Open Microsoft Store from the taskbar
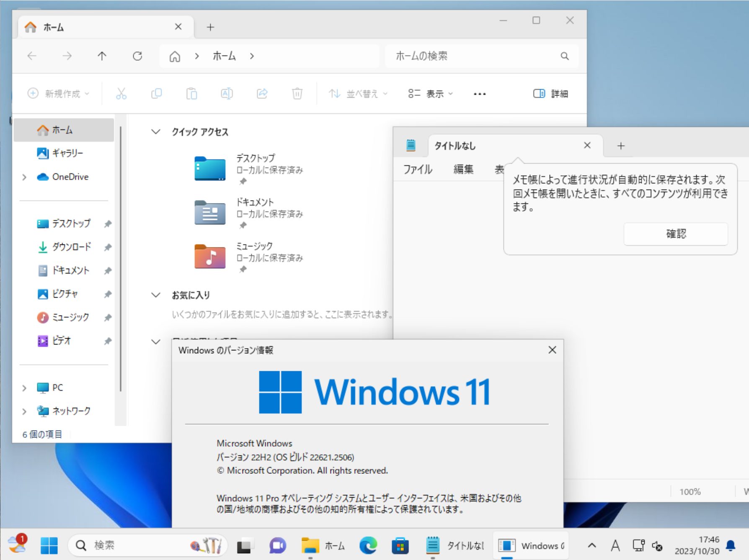This screenshot has width=749, height=560. coord(400,545)
